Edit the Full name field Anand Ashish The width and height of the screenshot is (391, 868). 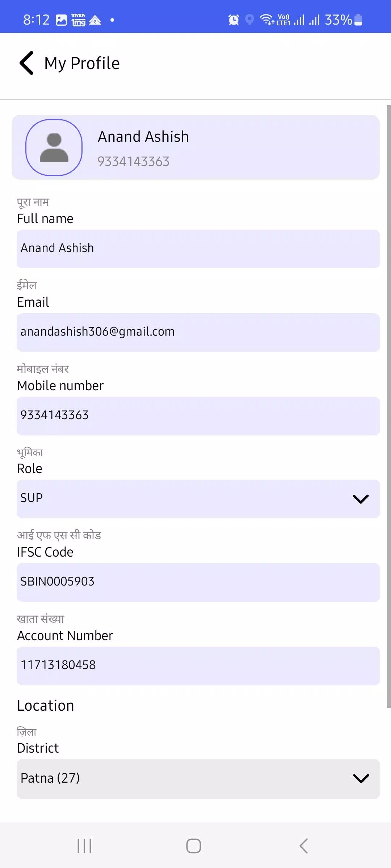(x=198, y=249)
